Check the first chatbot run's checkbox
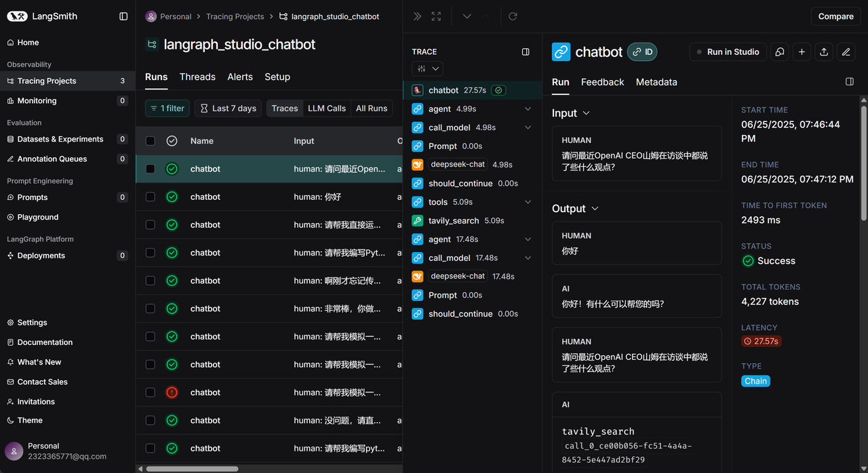 pyautogui.click(x=150, y=168)
